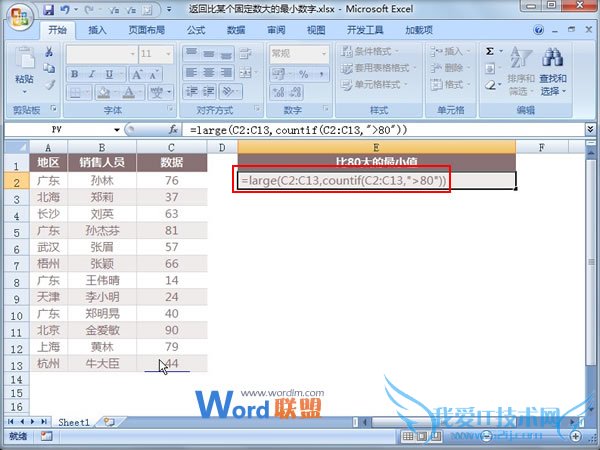Click 格式 in the cells group
600x450 pixels.
[x=450, y=85]
